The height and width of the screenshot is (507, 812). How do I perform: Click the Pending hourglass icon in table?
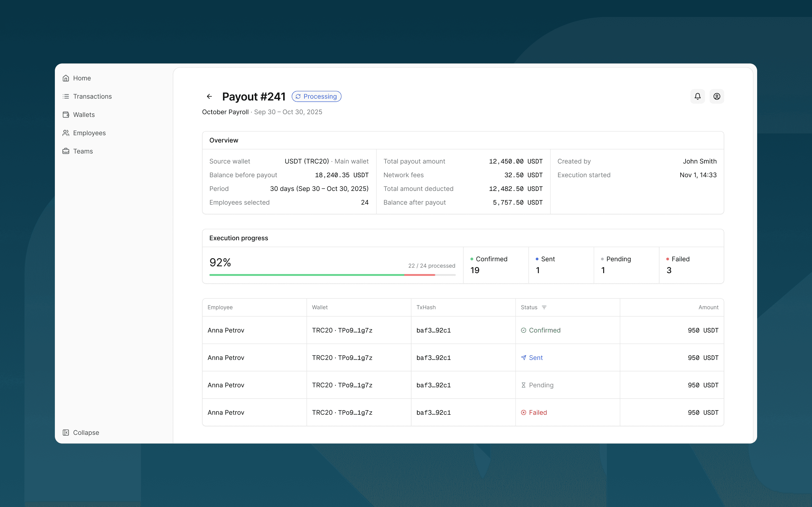coord(523,385)
